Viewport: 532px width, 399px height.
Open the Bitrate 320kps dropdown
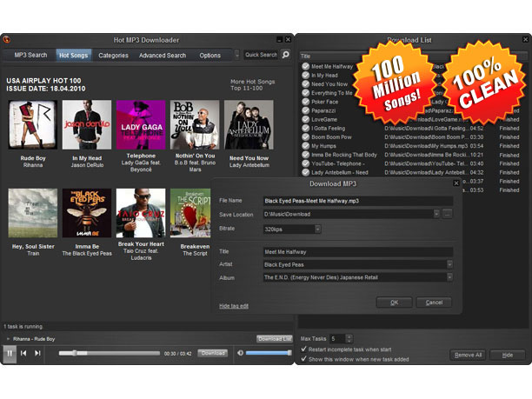click(x=317, y=229)
